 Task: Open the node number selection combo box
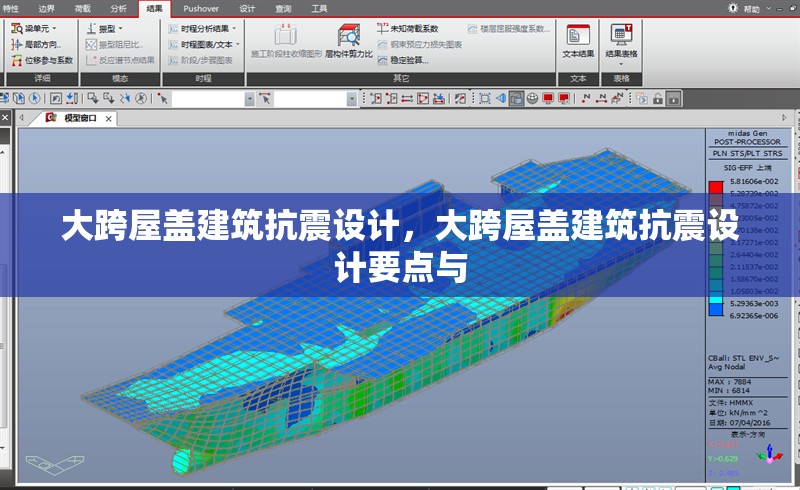213,99
